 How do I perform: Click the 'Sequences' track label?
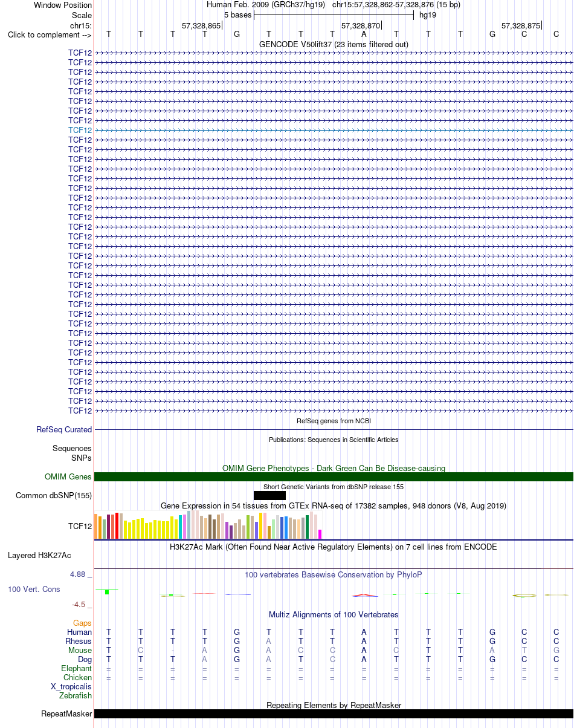[72, 449]
